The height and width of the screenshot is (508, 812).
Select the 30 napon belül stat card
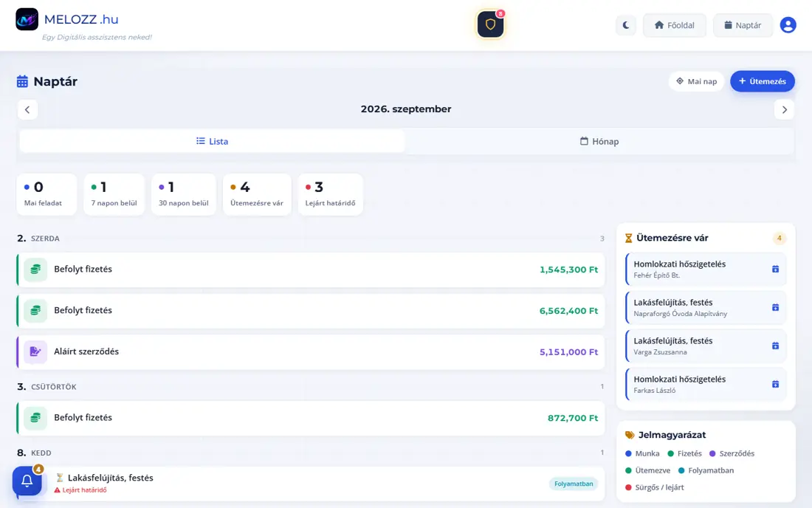(x=183, y=194)
